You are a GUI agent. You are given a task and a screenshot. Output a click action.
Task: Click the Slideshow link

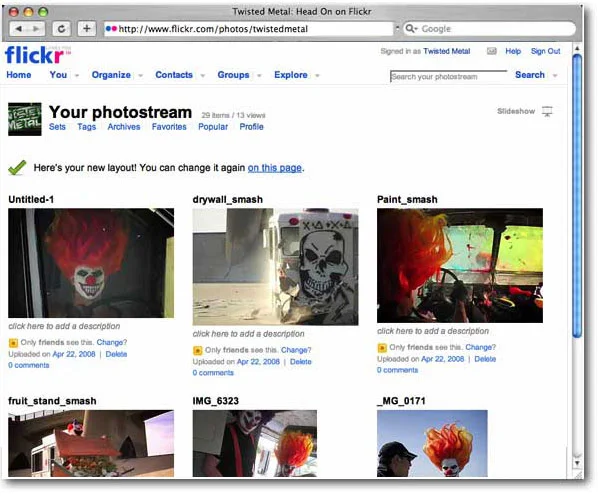[516, 111]
